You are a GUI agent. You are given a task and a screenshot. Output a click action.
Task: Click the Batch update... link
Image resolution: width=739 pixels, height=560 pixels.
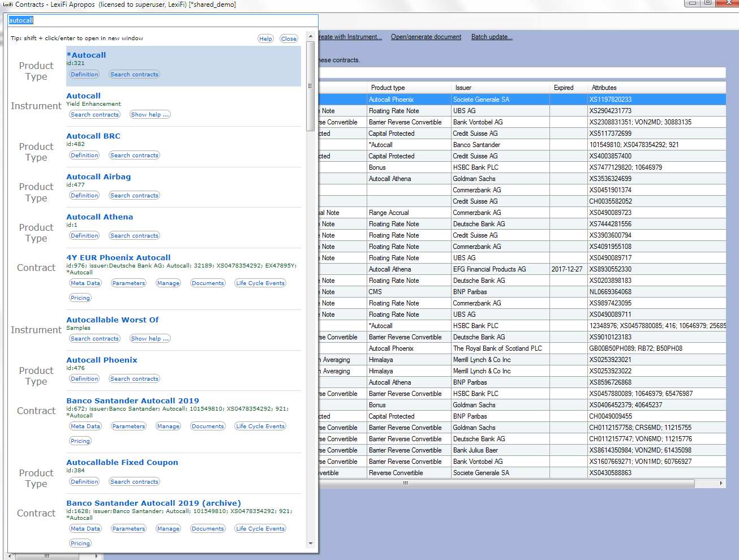[492, 37]
